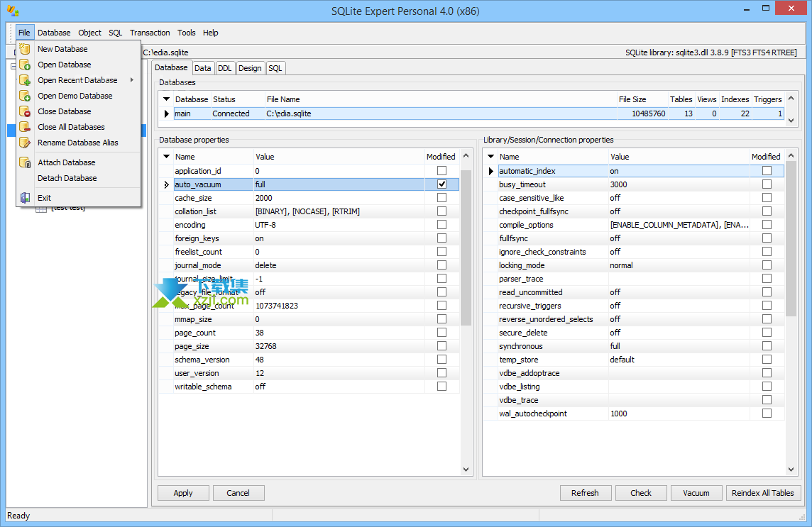Click the Triggers column header
812x527 pixels.
pyautogui.click(x=768, y=99)
